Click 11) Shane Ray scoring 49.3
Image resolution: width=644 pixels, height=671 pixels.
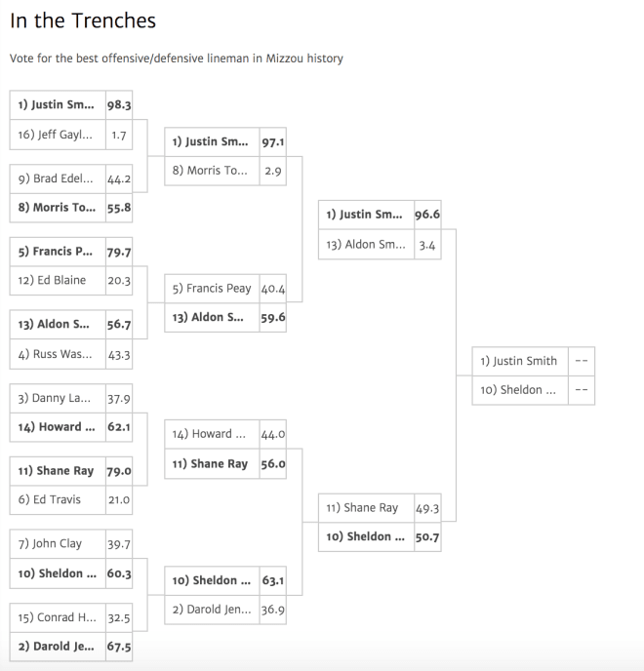tap(380, 508)
